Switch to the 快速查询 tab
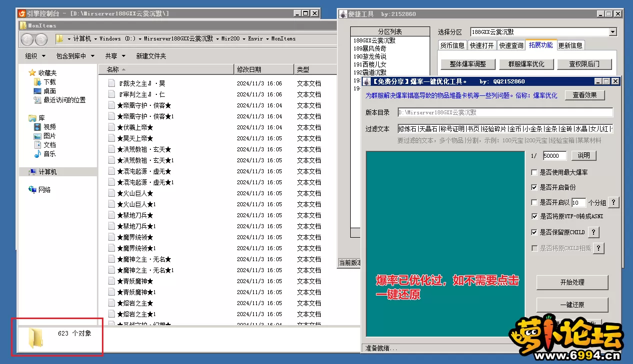This screenshot has height=364, width=633. (512, 45)
